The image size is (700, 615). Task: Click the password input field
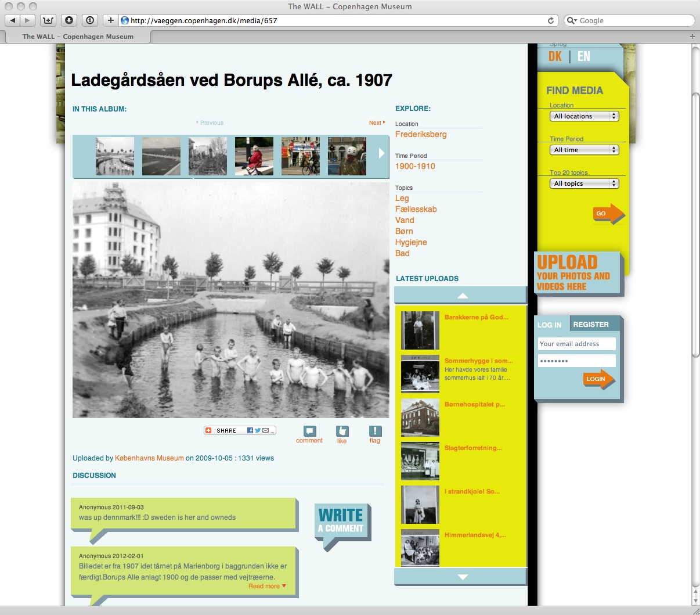pyautogui.click(x=576, y=361)
